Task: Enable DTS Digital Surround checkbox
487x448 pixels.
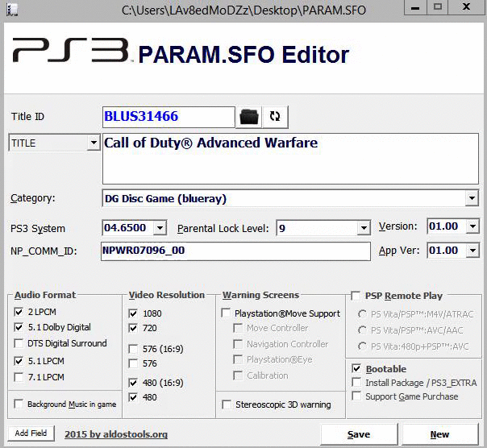Action: pyautogui.click(x=19, y=343)
